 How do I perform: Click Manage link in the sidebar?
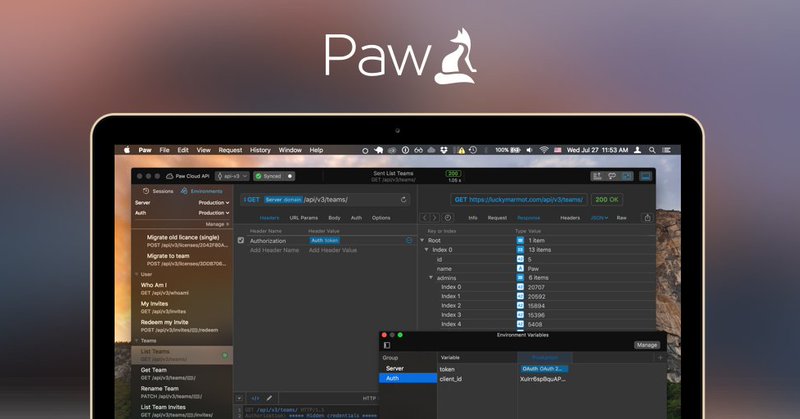coord(217,224)
